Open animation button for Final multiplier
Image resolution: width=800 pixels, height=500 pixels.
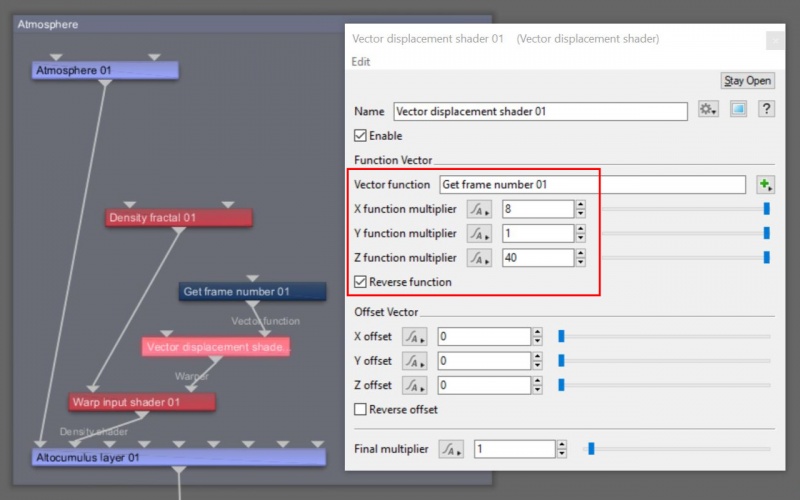point(451,449)
